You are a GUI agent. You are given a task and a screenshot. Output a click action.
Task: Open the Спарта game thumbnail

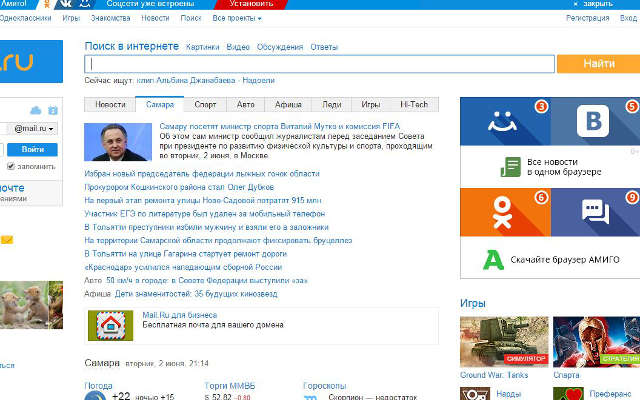[596, 342]
